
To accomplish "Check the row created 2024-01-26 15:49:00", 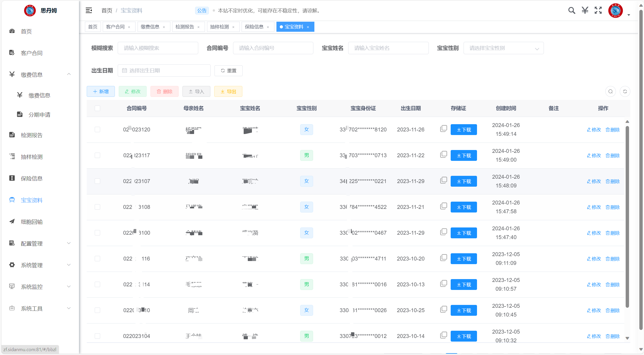I will point(97,155).
